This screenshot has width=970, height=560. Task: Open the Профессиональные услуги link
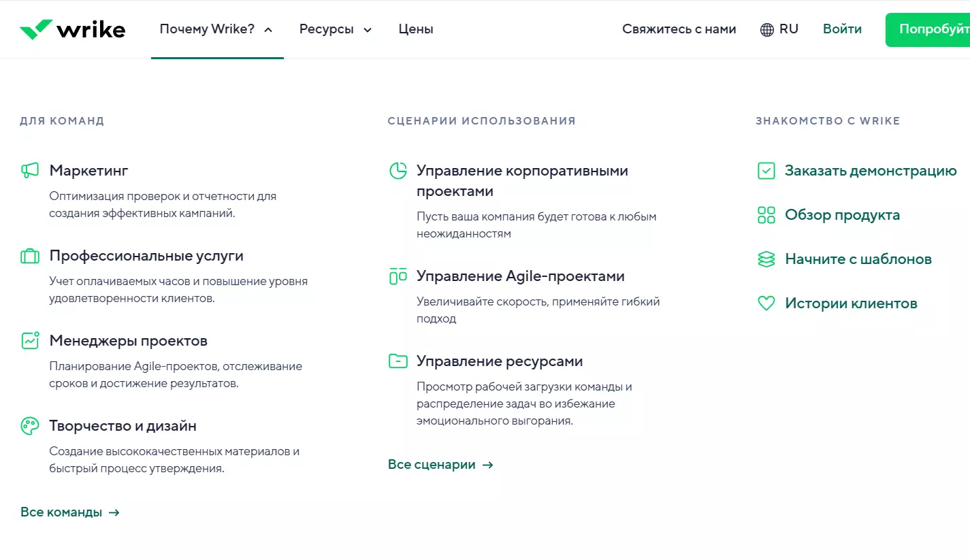146,256
